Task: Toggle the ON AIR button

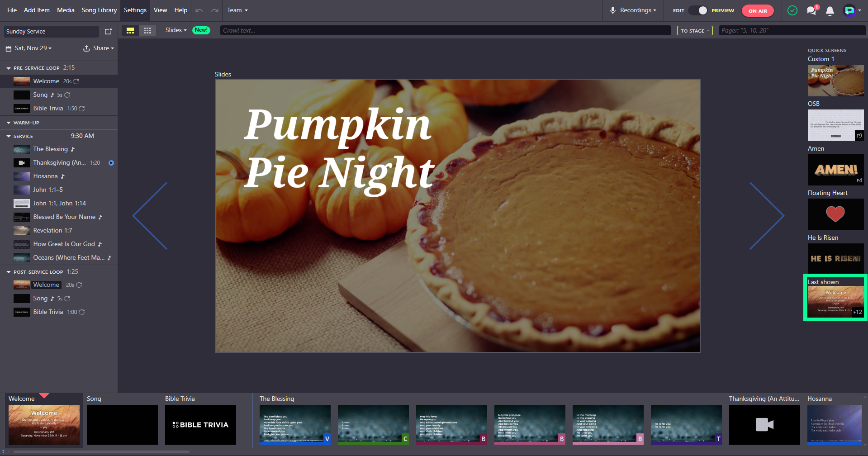Action: [x=758, y=11]
